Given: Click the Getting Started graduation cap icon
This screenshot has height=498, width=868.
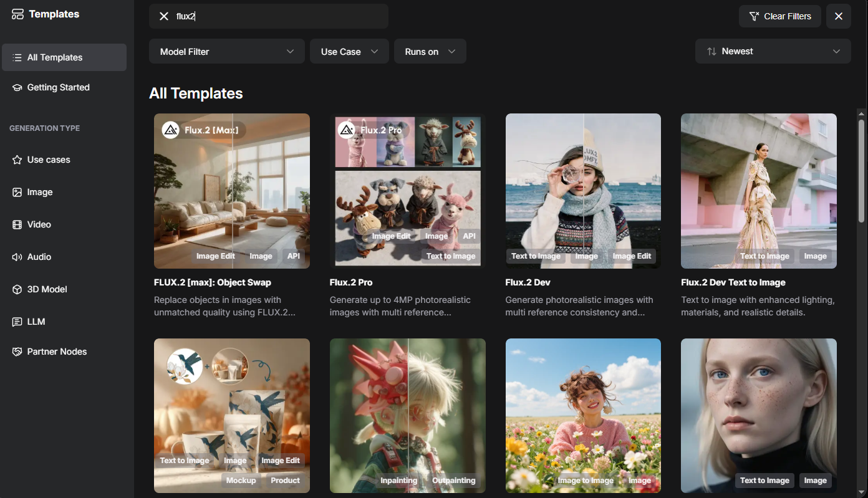Looking at the screenshot, I should click(17, 87).
